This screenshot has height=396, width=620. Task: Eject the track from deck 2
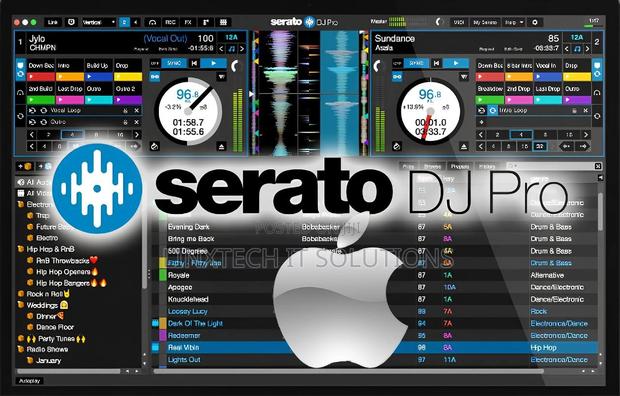coord(463,147)
